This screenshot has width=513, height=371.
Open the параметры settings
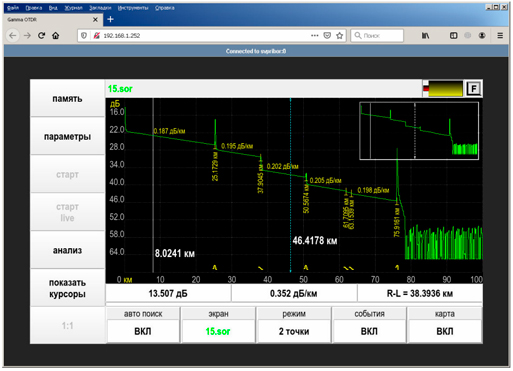tap(67, 136)
